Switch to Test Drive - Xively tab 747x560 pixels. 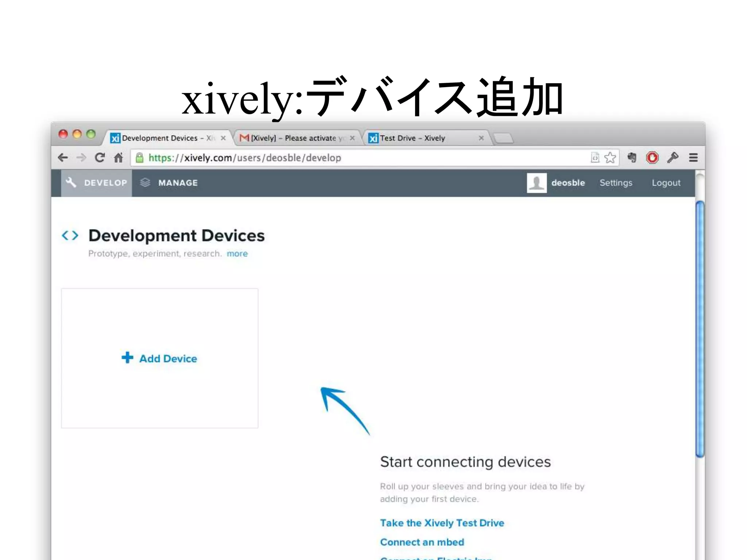pyautogui.click(x=427, y=138)
